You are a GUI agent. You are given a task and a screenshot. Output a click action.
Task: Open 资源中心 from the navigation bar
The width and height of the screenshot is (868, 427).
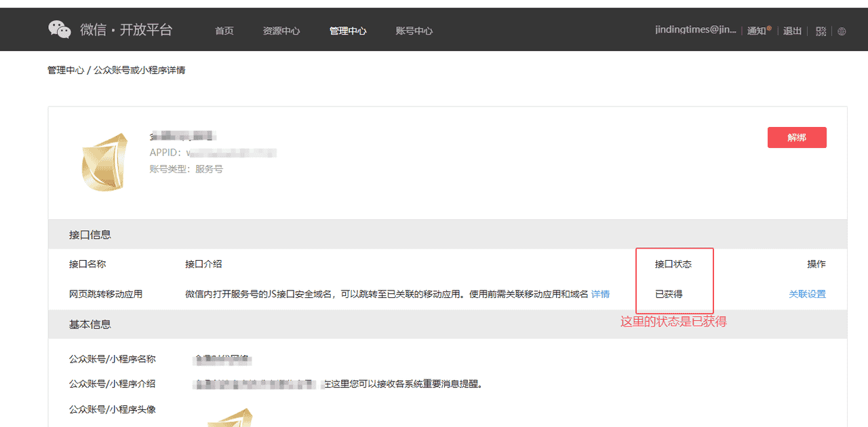tap(281, 31)
